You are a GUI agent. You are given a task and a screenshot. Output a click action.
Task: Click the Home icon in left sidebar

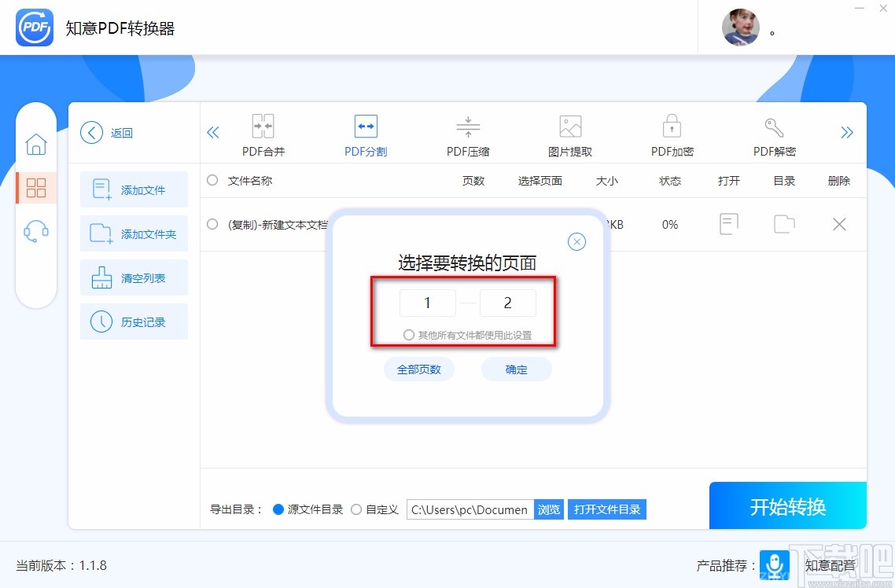(x=36, y=145)
